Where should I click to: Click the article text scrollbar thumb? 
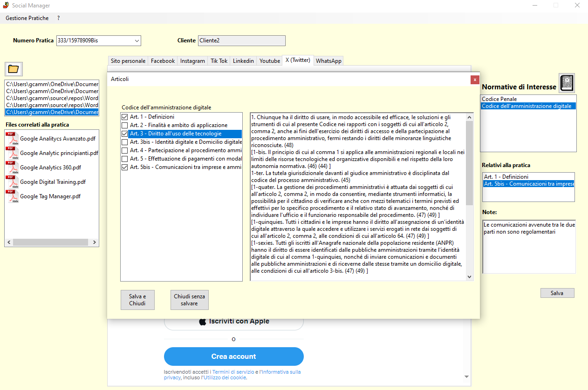pos(469,163)
